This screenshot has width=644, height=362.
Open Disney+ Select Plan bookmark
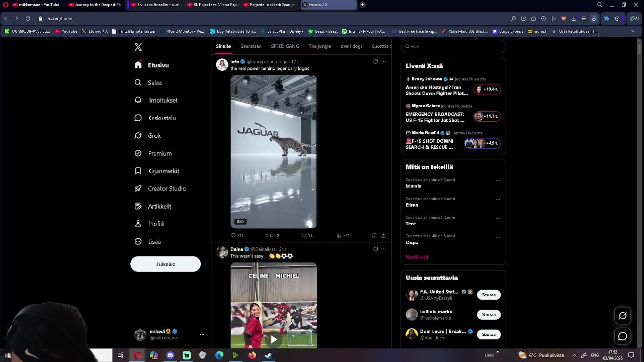tap(282, 31)
